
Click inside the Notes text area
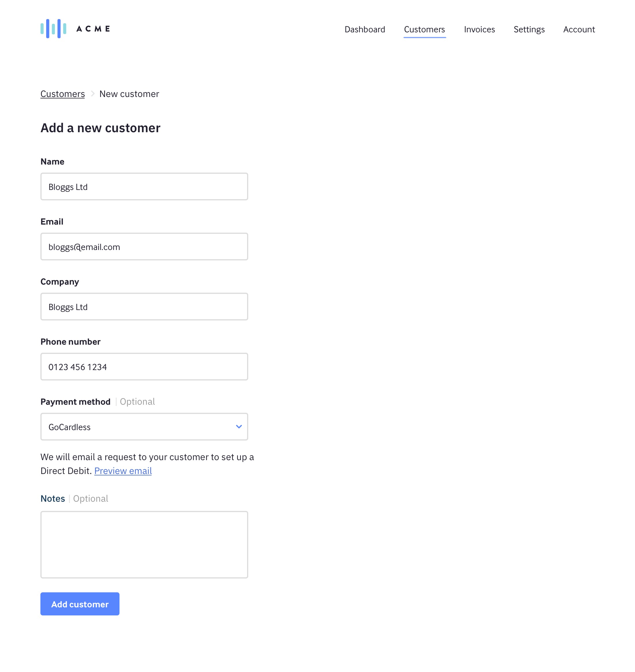(x=144, y=545)
